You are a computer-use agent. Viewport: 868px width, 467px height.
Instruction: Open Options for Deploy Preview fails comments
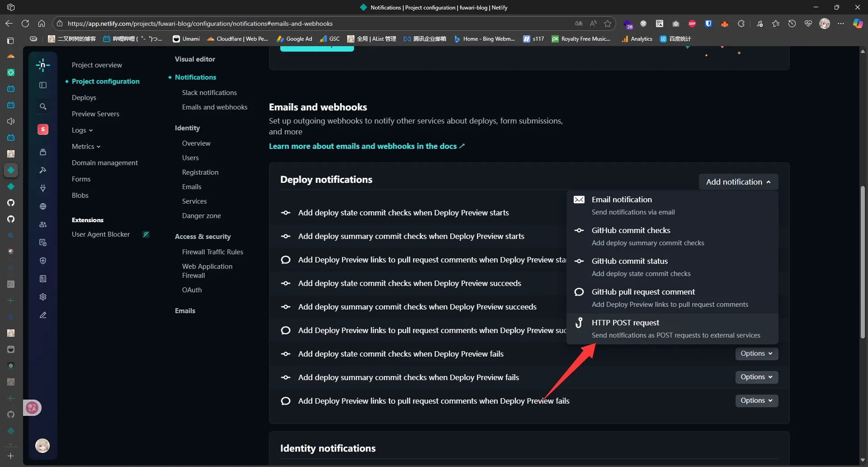pos(756,400)
